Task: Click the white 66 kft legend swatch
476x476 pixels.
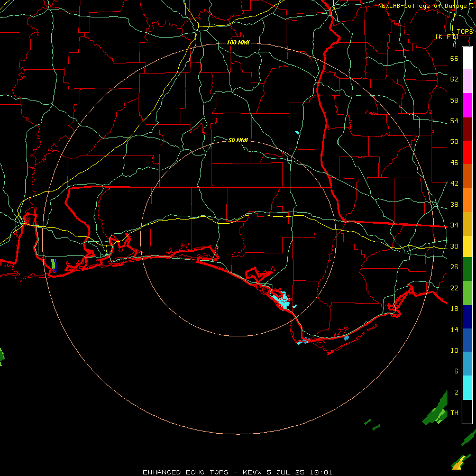Action: click(467, 58)
